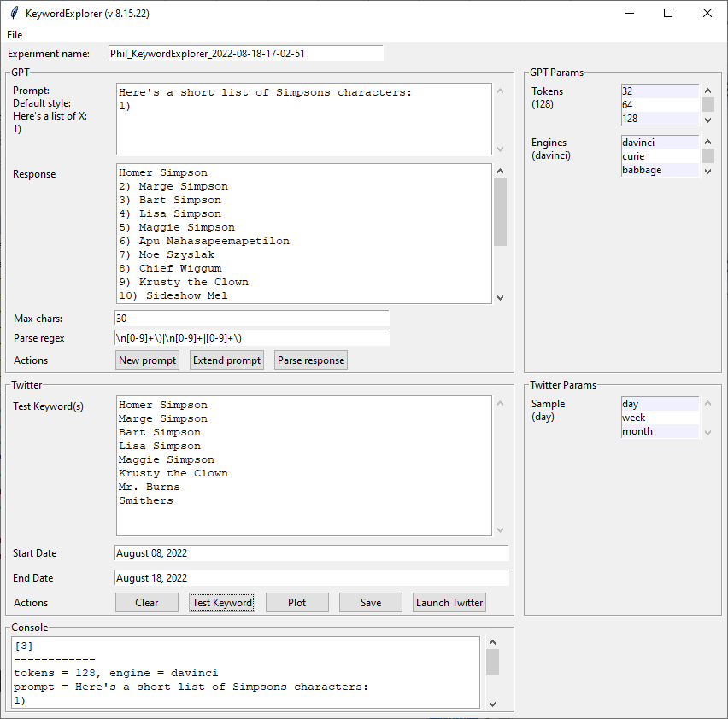Viewport: 728px width, 719px height.
Task: Maximize the KeywordExplorer window
Action: click(x=668, y=13)
